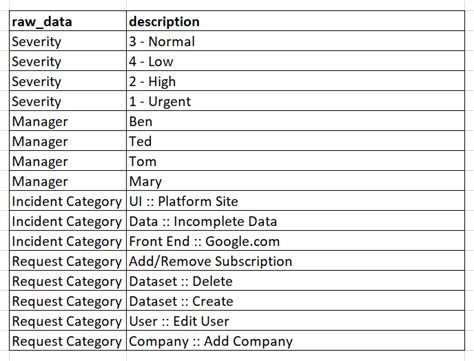Click the UI :: Platform Site cell
The image size is (474, 361).
point(296,201)
